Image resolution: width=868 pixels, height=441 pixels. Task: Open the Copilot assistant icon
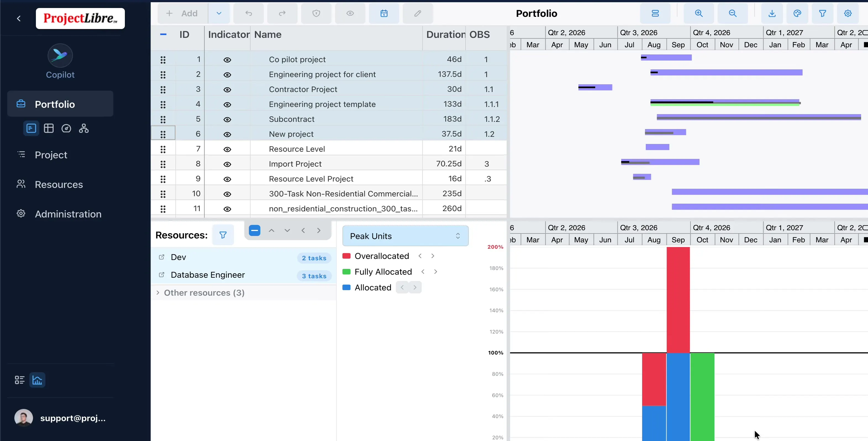(60, 55)
